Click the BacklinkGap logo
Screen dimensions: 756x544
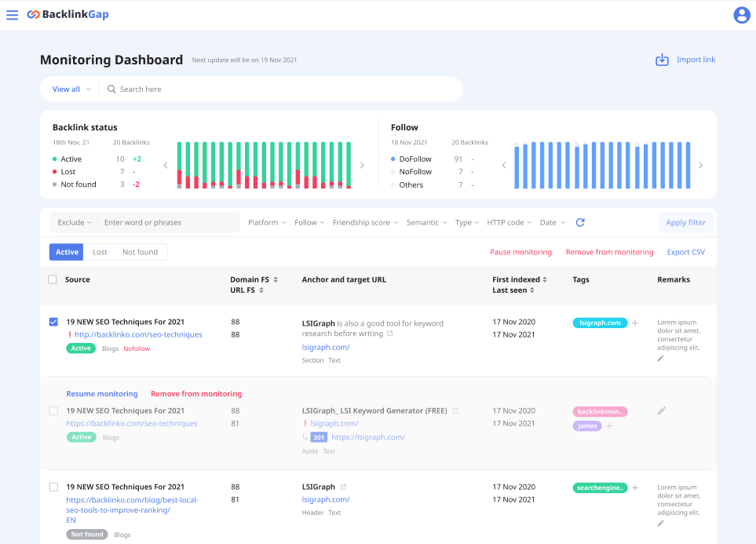click(68, 14)
